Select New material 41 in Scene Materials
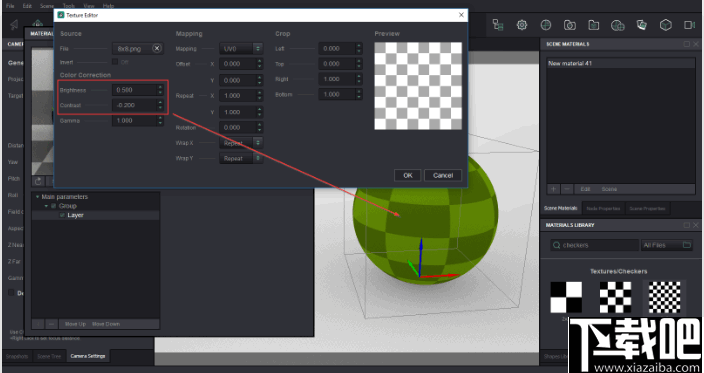This screenshot has height=373, width=704. click(620, 64)
